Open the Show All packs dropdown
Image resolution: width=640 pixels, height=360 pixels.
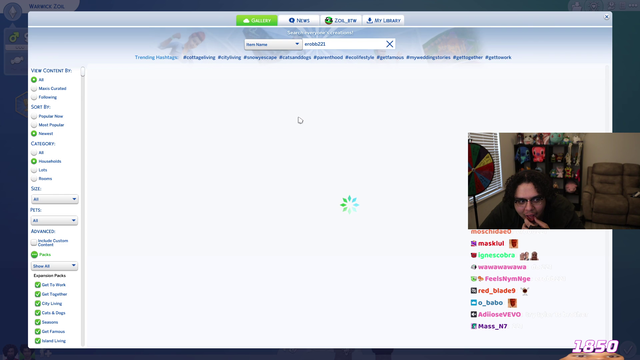pyautogui.click(x=54, y=266)
